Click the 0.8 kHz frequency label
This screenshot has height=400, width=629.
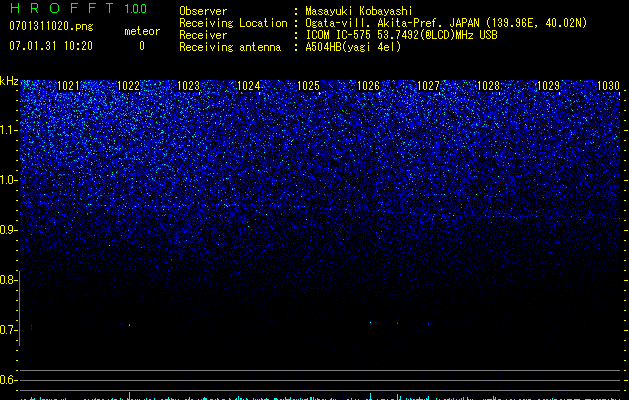click(x=8, y=280)
